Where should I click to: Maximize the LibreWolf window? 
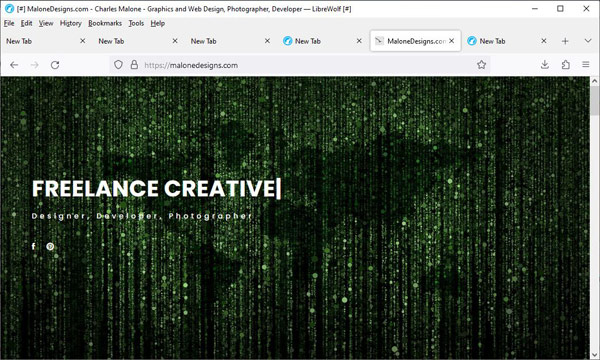click(x=560, y=8)
